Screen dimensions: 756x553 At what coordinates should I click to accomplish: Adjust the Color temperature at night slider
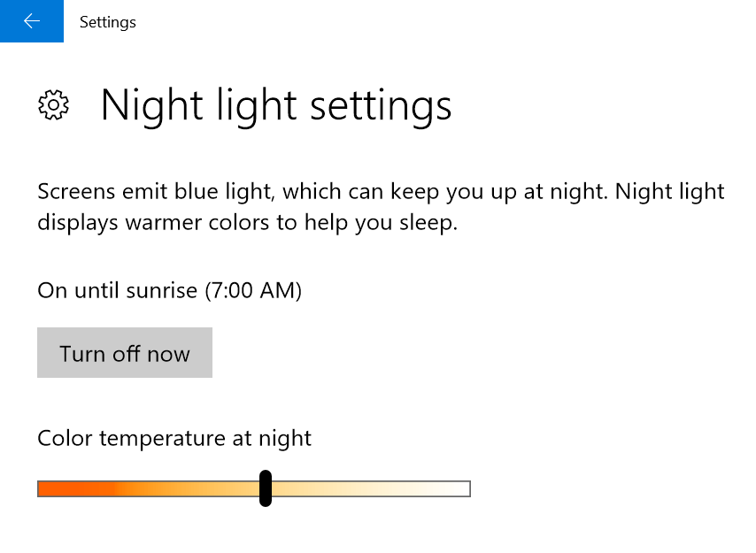(x=265, y=488)
